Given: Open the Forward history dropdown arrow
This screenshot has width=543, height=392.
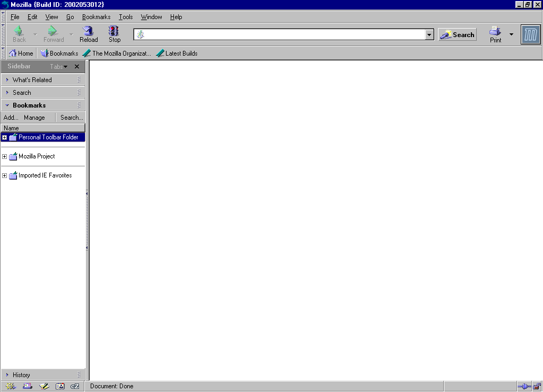Looking at the screenshot, I should (71, 34).
